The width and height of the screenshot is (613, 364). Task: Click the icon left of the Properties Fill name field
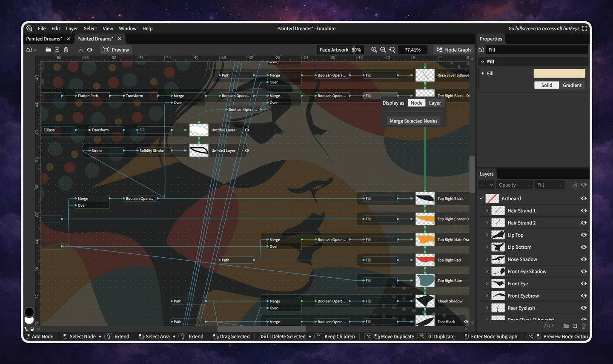coord(481,50)
